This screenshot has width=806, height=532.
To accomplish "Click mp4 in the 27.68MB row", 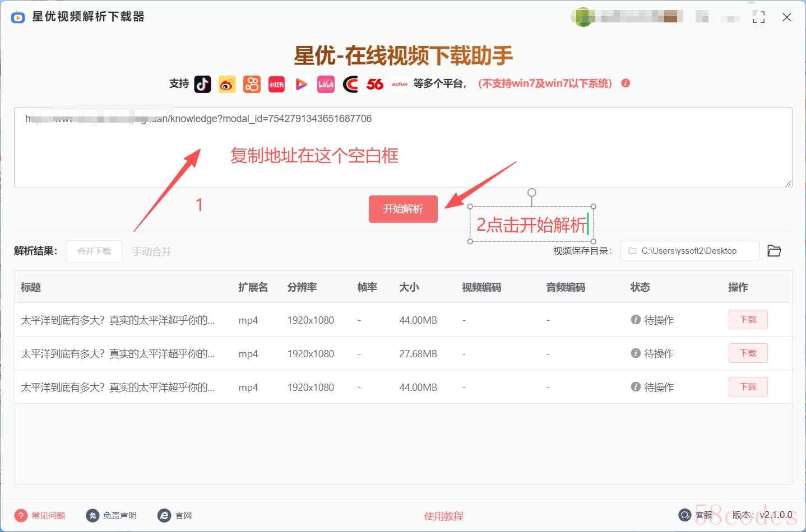I will (x=248, y=354).
